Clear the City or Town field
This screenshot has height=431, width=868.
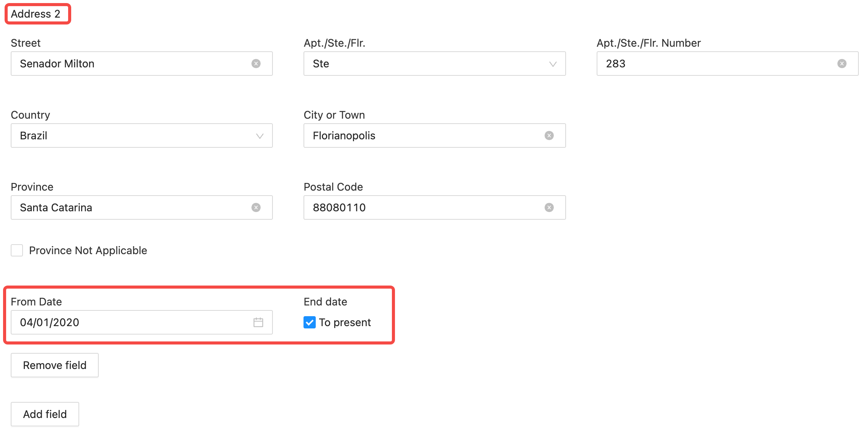point(549,136)
